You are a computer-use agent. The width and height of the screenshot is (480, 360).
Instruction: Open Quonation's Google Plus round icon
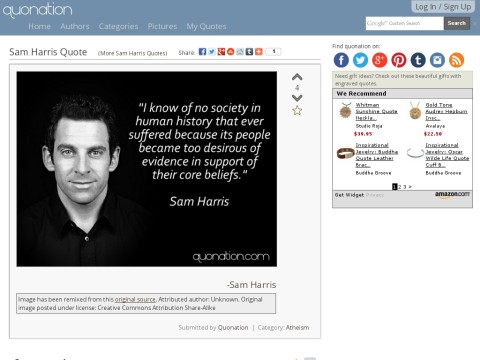pos(379,60)
